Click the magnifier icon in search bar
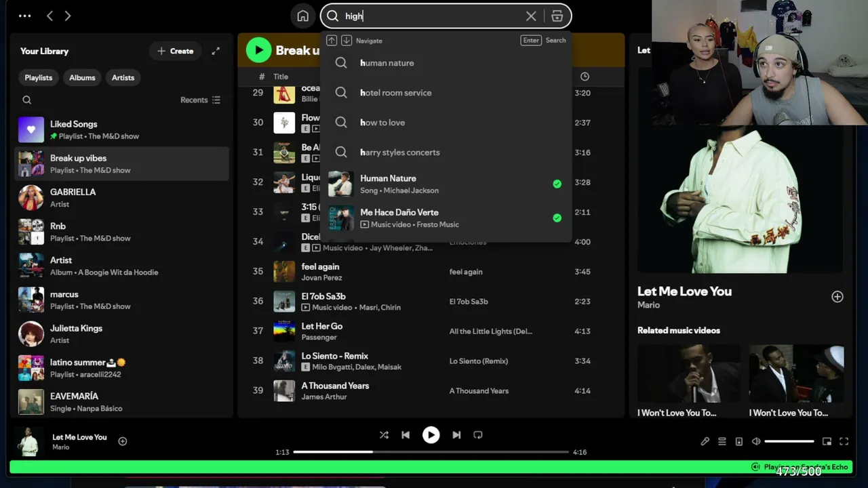Screen dimensions: 868x488 (332, 16)
